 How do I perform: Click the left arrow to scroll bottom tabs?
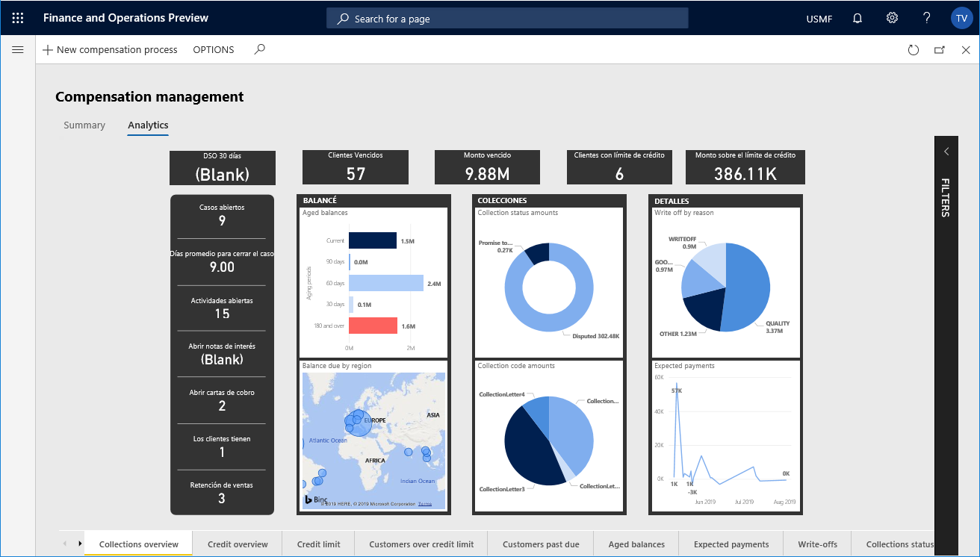[65, 544]
